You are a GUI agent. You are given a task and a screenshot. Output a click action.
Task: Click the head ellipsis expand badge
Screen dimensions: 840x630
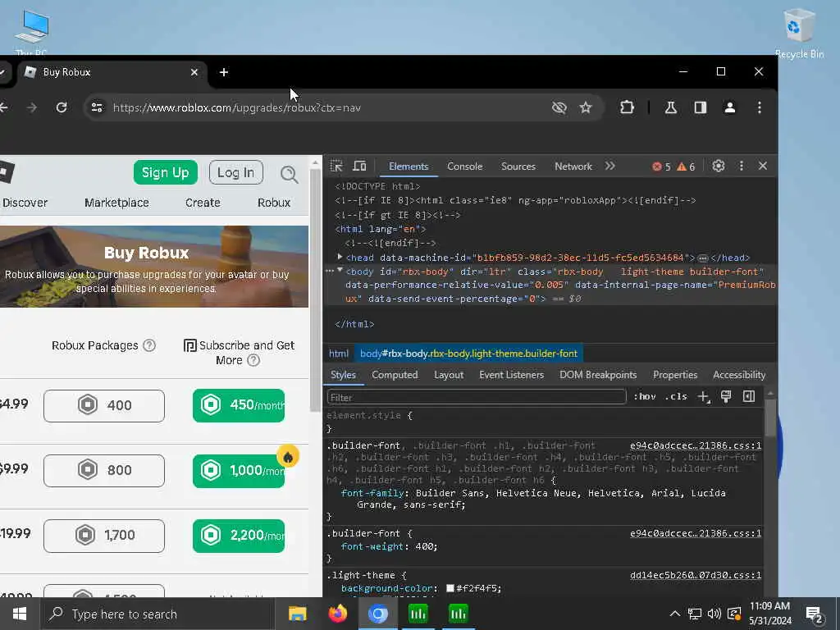click(703, 258)
